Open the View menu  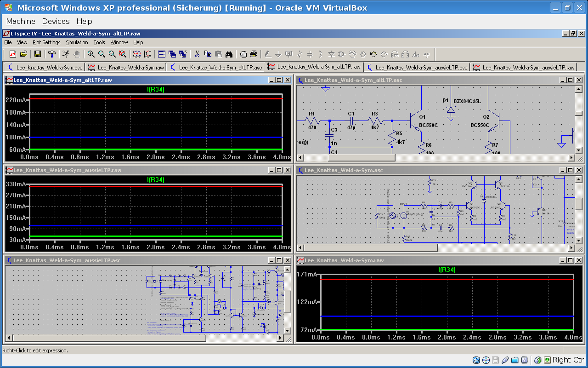(x=22, y=42)
